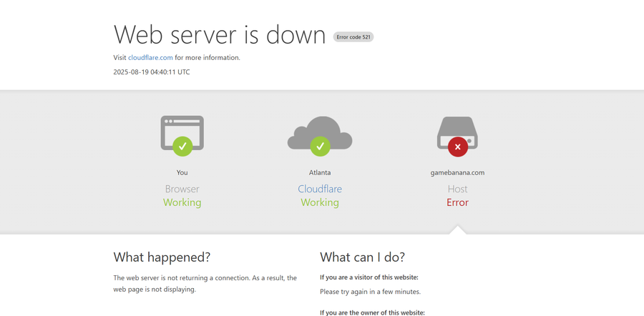Click the red X error badge
This screenshot has height=316, width=644.
coord(458,147)
